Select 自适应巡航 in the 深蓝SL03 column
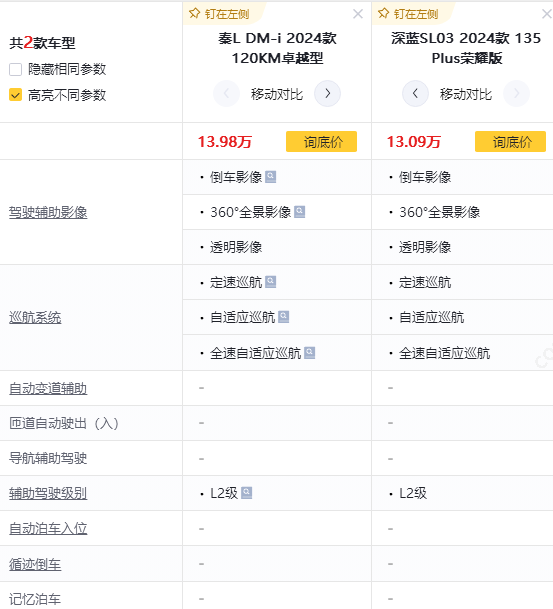The image size is (553, 609). point(431,317)
